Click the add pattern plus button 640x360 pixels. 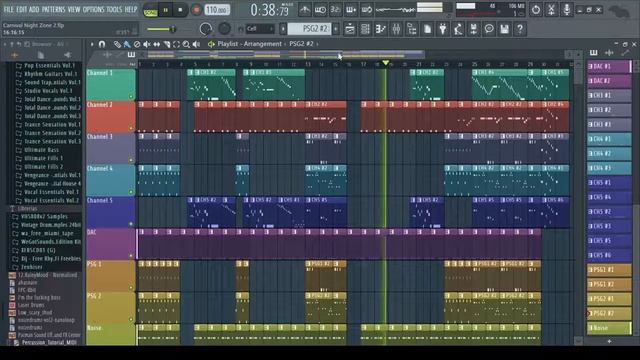pos(336,29)
